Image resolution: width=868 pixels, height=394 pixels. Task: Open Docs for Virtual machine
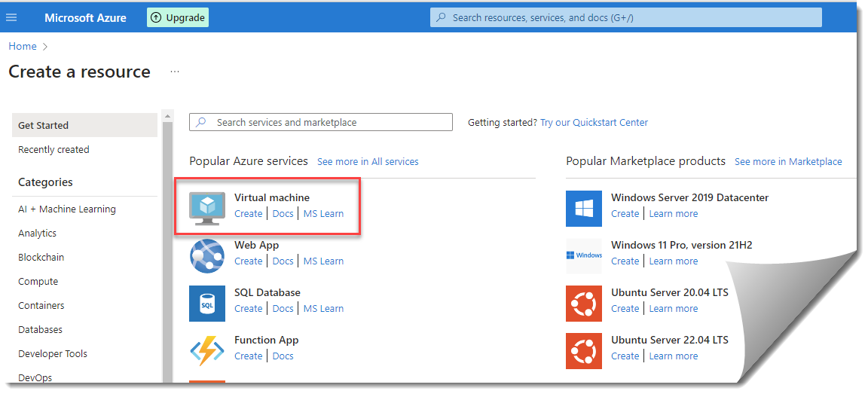point(283,214)
